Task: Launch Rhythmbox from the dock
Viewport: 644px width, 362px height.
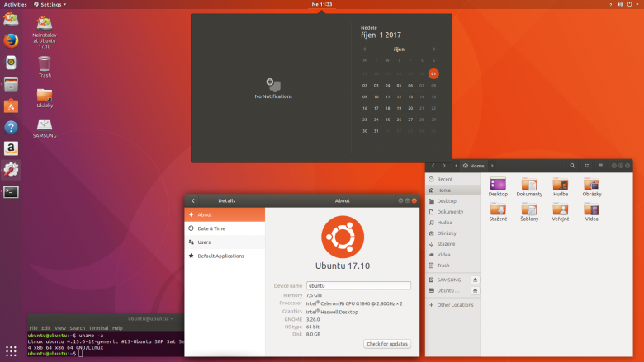Action: 11,63
